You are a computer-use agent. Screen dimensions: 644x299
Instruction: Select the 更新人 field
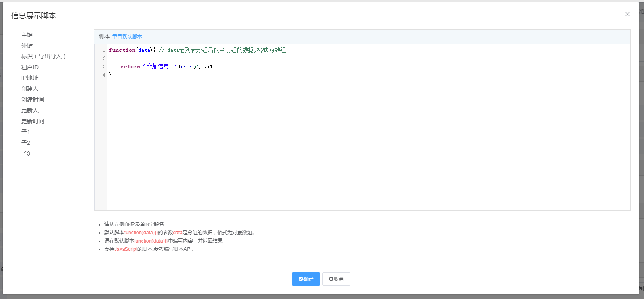click(30, 110)
